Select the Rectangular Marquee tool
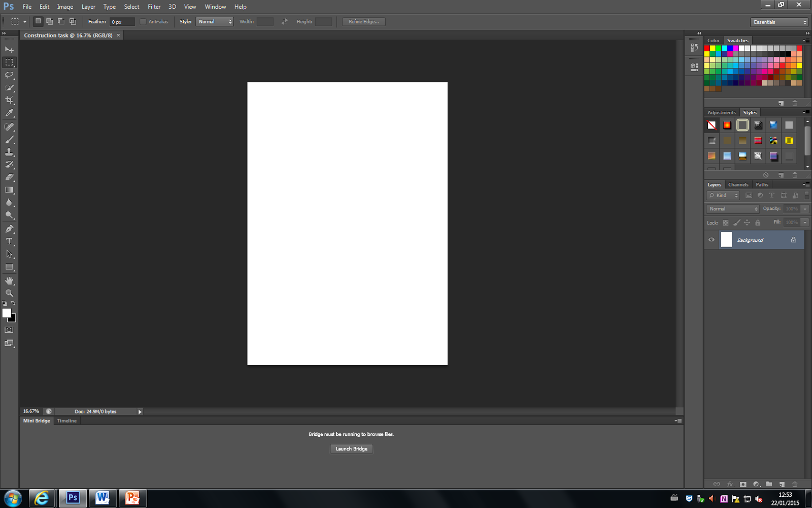This screenshot has height=508, width=812. 9,62
